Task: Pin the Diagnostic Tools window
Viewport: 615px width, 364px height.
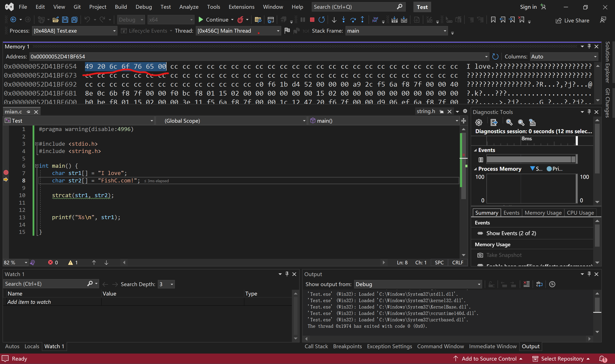Action: point(589,112)
